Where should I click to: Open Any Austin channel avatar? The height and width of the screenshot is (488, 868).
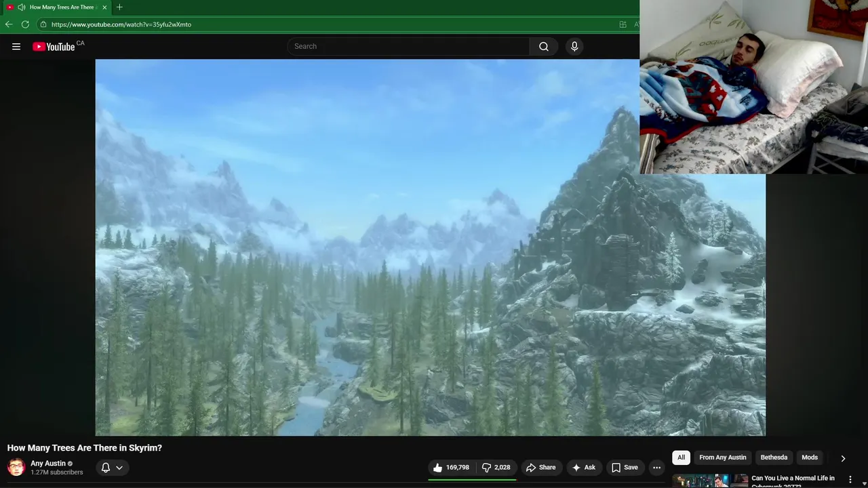click(x=16, y=467)
